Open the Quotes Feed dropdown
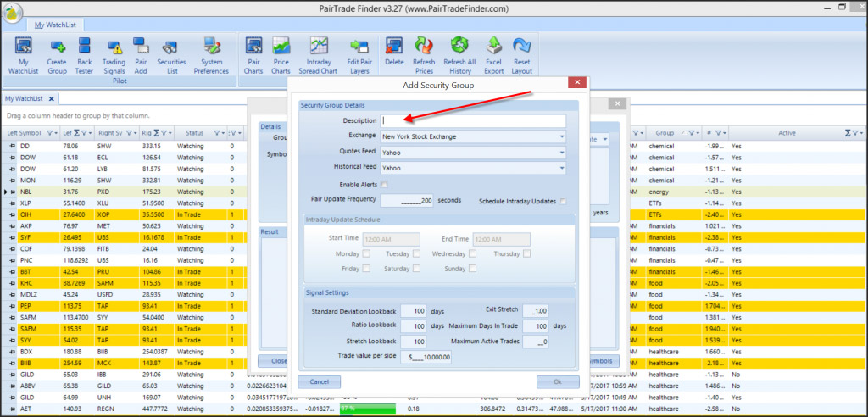This screenshot has height=417, width=868. point(561,152)
